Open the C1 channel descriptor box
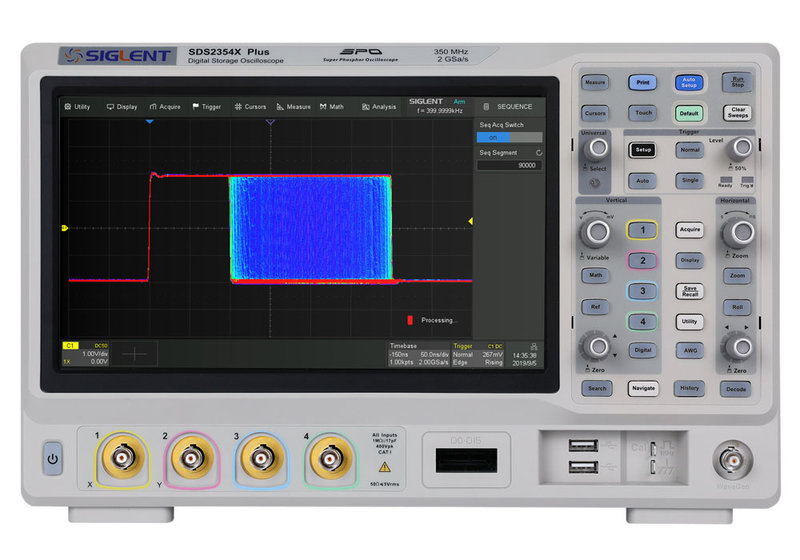 (85, 353)
